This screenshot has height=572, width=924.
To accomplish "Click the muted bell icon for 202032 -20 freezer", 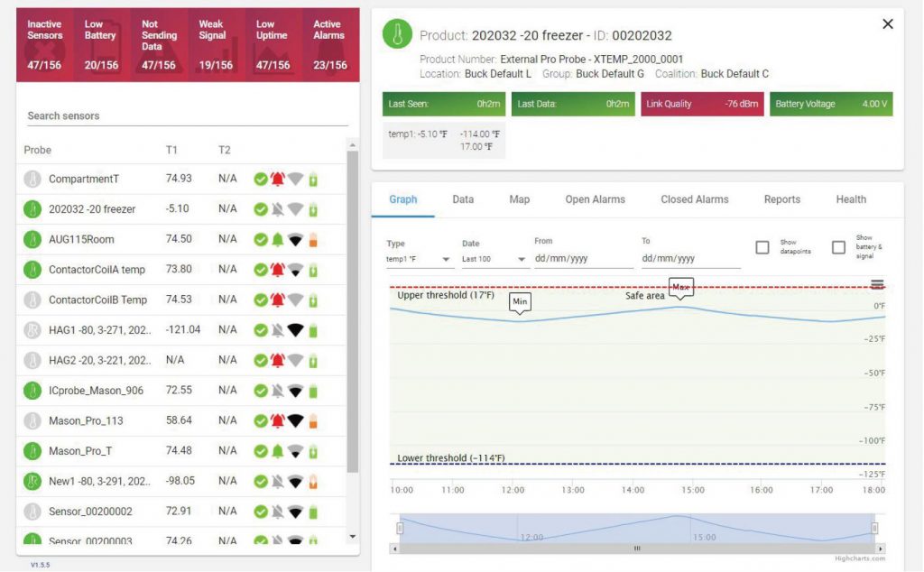I will point(278,209).
